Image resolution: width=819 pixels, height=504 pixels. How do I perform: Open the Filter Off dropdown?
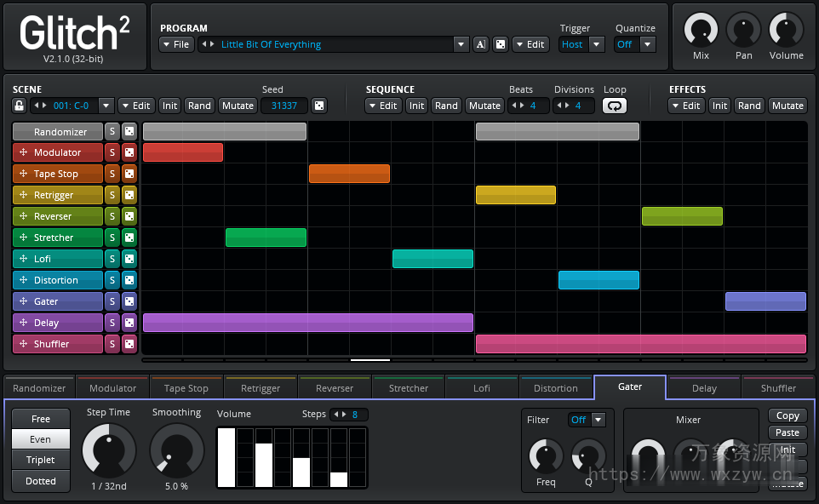click(x=598, y=420)
